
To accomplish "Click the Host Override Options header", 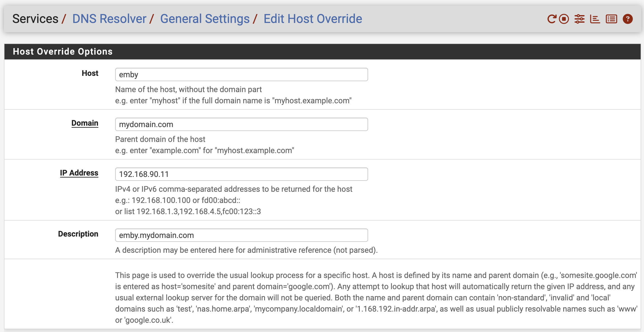I will click(x=63, y=52).
